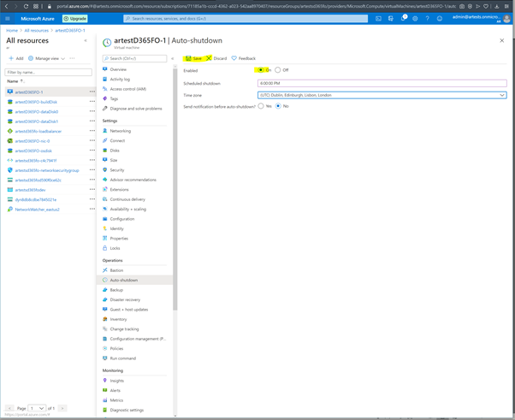Viewport: 515px width, 420px height.
Task: Click the Discard X icon
Action: point(209,58)
